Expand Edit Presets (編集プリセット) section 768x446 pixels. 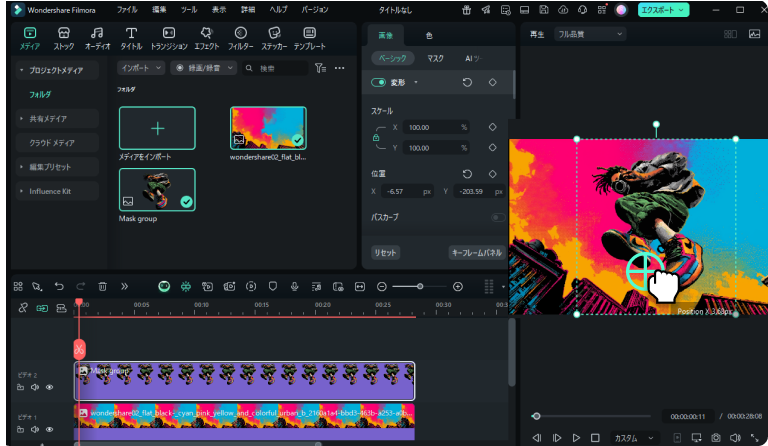(x=22, y=167)
